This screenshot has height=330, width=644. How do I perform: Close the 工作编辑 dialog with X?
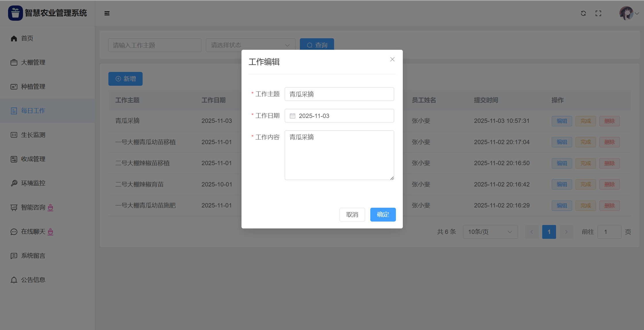tap(392, 59)
